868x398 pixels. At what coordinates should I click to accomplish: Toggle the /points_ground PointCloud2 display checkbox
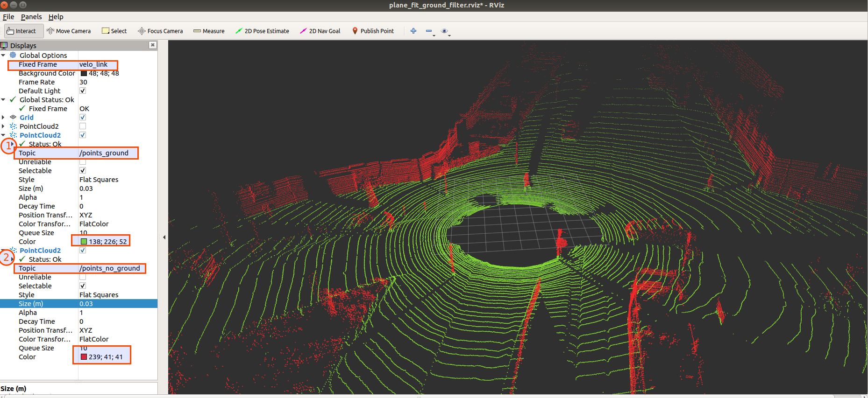83,135
